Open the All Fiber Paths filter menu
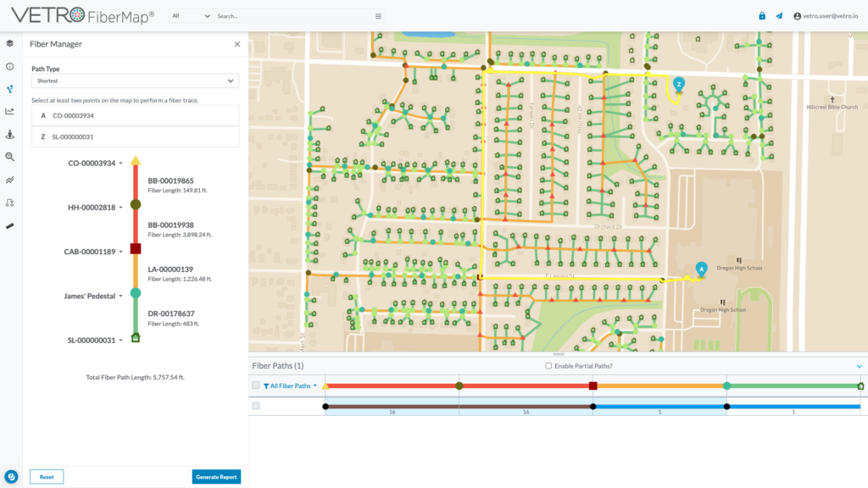 click(x=292, y=385)
